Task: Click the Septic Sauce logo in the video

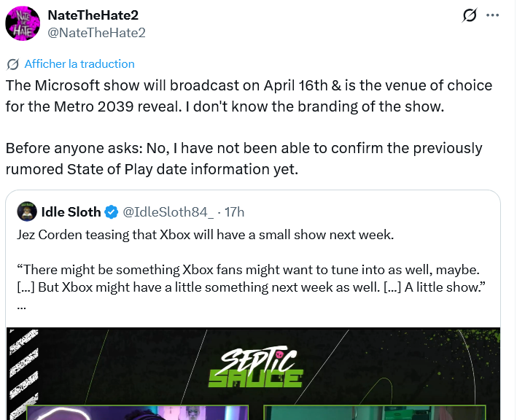Action: pyautogui.click(x=254, y=367)
